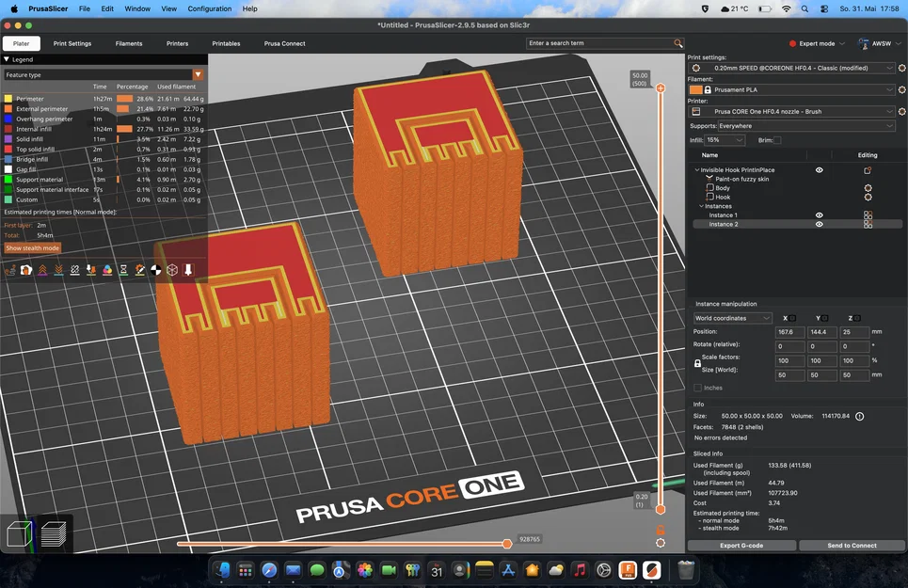Image resolution: width=908 pixels, height=588 pixels.
Task: Click the Send to Connect button
Action: [x=852, y=545]
